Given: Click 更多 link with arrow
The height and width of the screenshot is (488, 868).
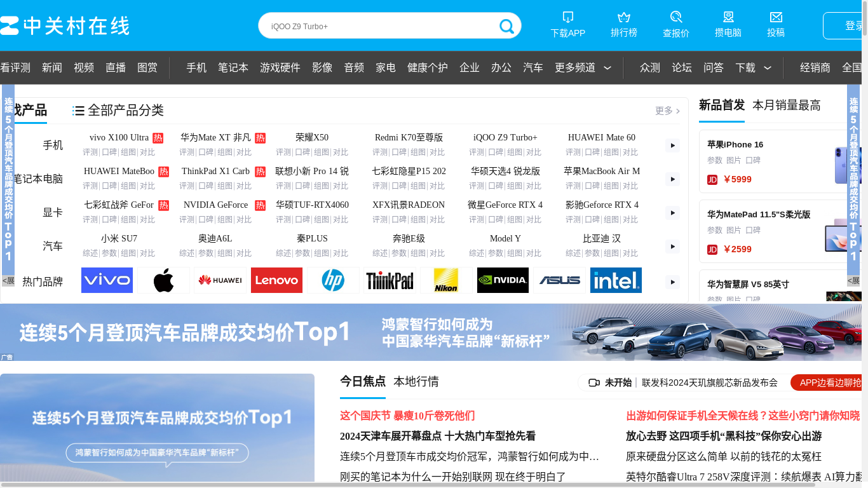Looking at the screenshot, I should [x=668, y=111].
